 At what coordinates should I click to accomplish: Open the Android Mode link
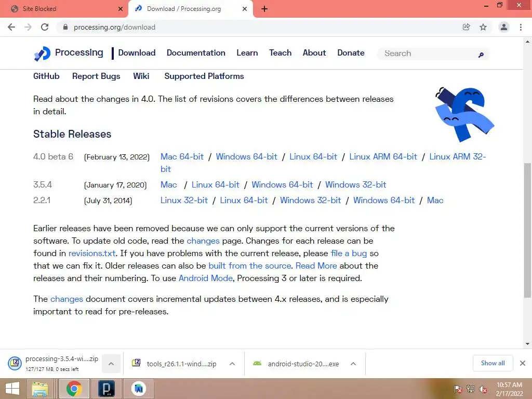coord(206,278)
